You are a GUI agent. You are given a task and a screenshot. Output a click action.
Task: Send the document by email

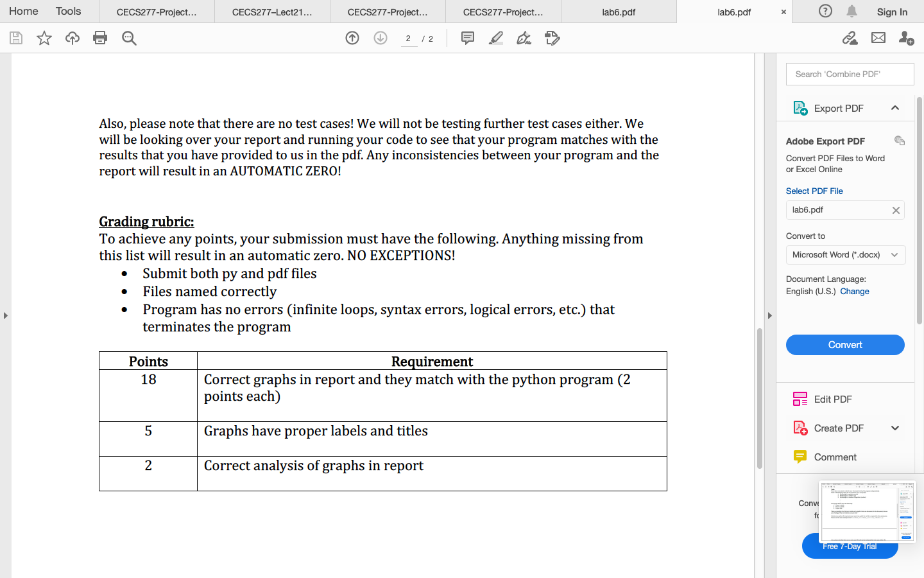tap(878, 38)
